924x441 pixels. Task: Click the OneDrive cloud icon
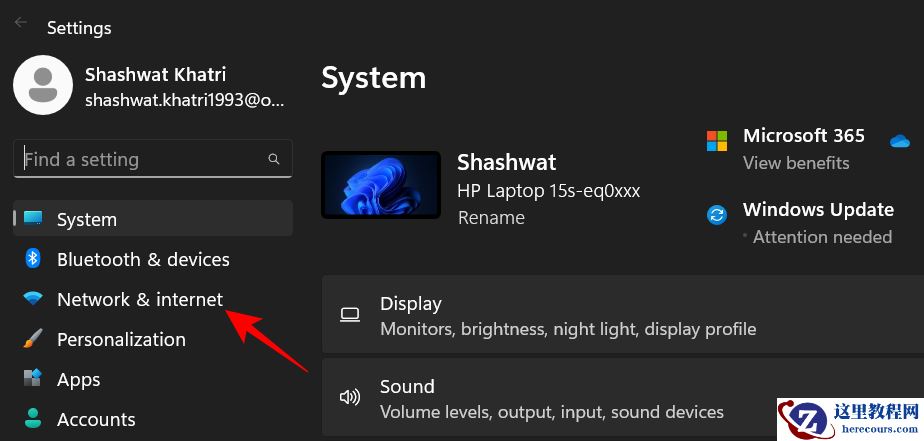[x=899, y=141]
